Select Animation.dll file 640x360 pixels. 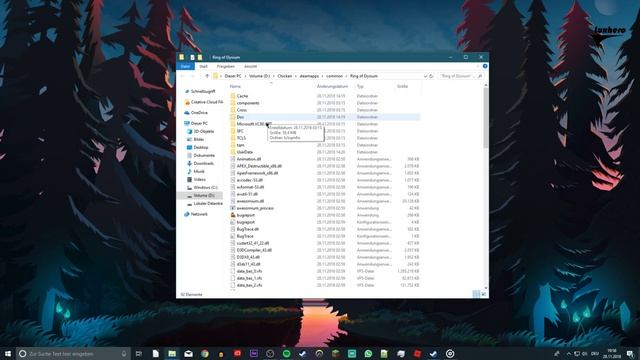(249, 159)
